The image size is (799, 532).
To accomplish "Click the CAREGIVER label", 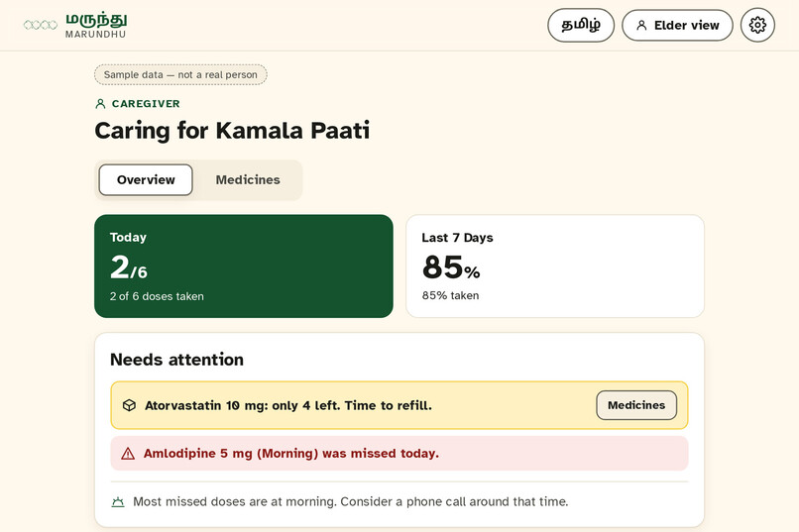I will coord(146,104).
